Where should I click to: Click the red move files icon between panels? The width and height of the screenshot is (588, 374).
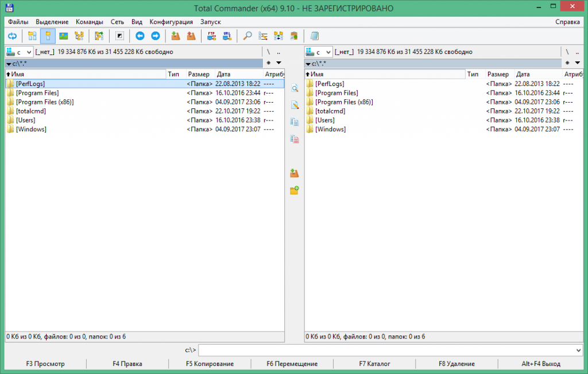(295, 139)
